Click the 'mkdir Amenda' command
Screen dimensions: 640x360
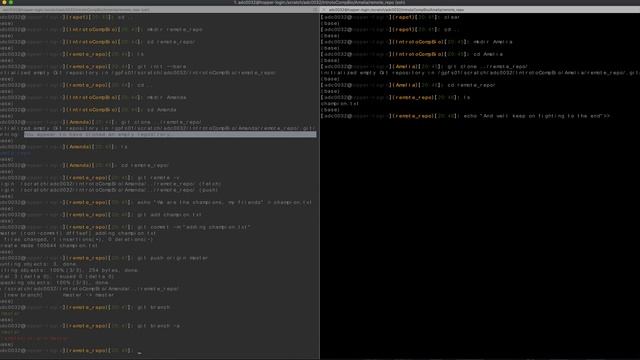tap(167, 98)
